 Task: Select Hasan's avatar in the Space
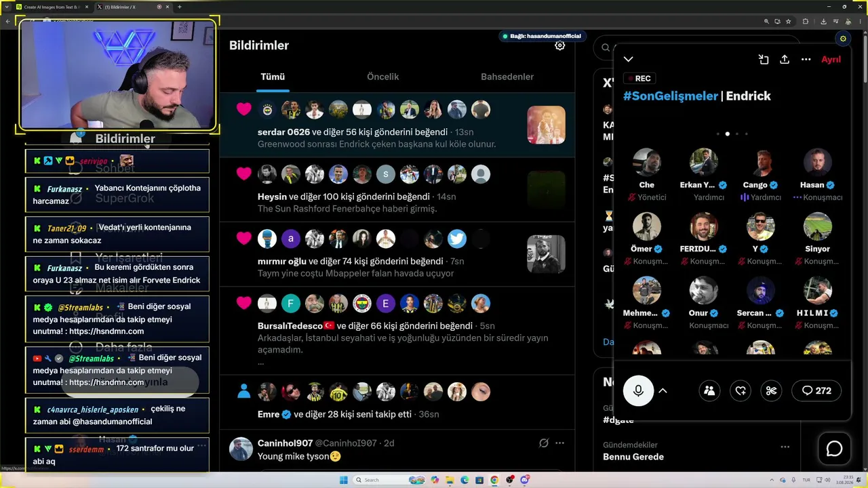pyautogui.click(x=818, y=163)
